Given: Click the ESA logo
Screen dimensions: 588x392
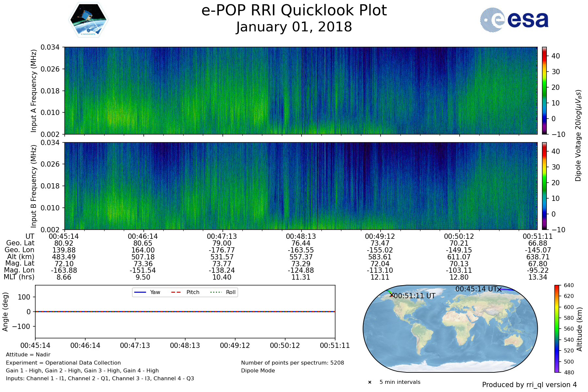Looking at the screenshot, I should tap(514, 20).
